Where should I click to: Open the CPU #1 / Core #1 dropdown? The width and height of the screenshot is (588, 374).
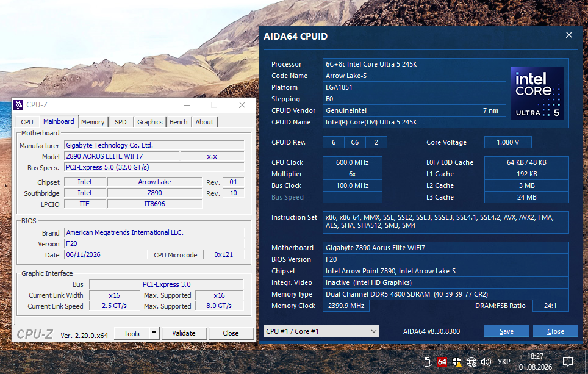(x=321, y=331)
